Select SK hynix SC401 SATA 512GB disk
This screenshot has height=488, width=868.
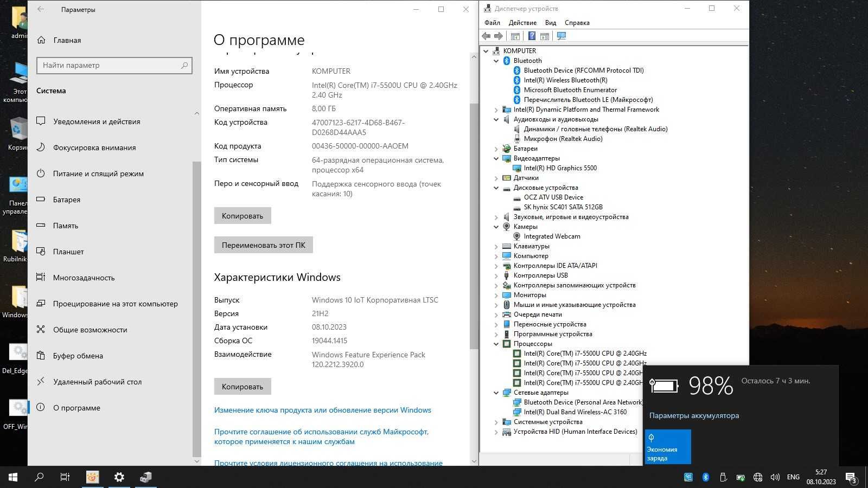563,207
